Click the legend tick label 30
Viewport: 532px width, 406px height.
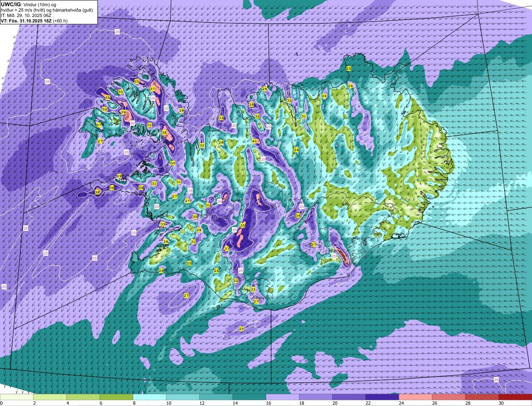pos(501,403)
